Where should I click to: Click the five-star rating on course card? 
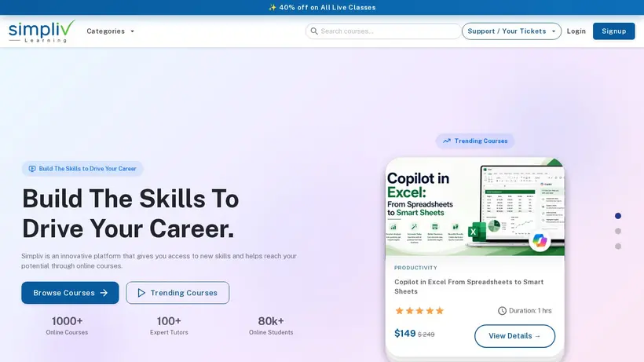pos(419,311)
